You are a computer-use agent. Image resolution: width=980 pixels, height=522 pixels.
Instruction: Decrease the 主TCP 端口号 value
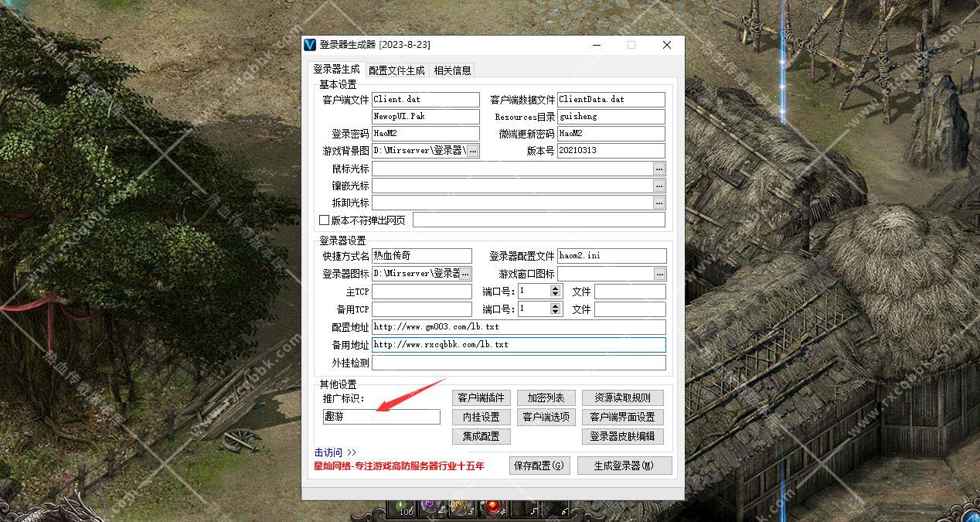555,295
